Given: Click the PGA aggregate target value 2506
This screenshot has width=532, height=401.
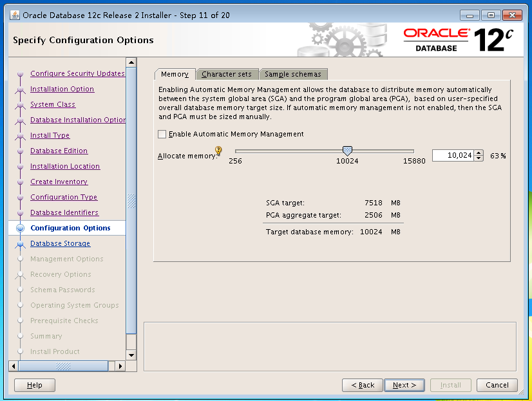Looking at the screenshot, I should point(373,215).
